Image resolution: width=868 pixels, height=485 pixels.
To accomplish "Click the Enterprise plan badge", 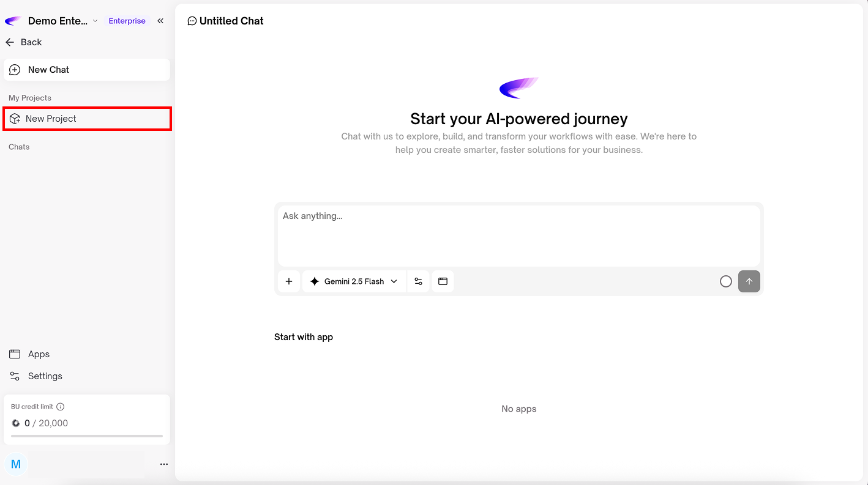I will point(127,21).
